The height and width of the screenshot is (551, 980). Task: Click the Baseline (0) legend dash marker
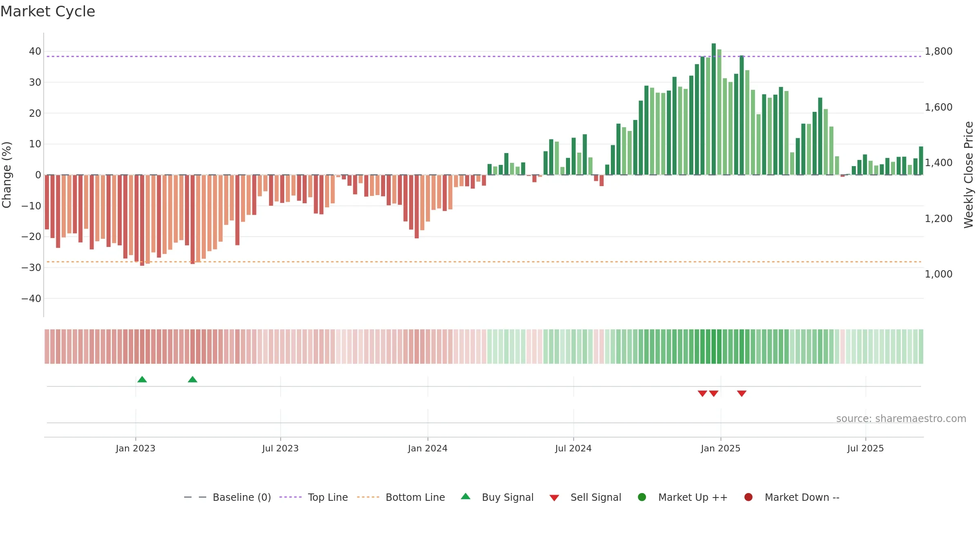(195, 497)
